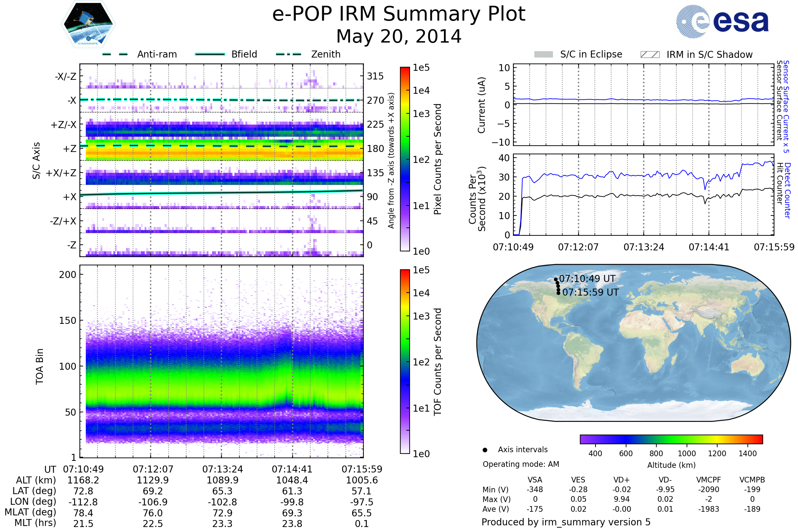The image size is (798, 532).
Task: Click the 07:10:49 UT track start dot
Action: (x=556, y=280)
